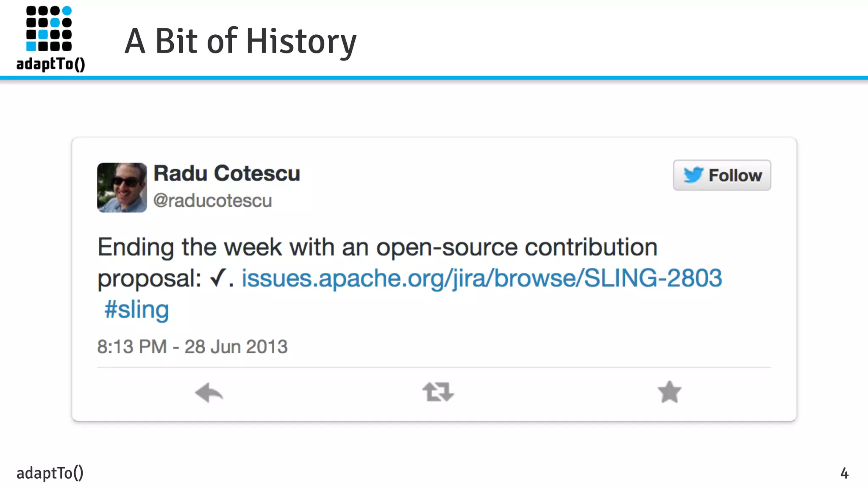Click the #sling hashtag
Screen dimensions: 868x488
pyautogui.click(x=136, y=310)
